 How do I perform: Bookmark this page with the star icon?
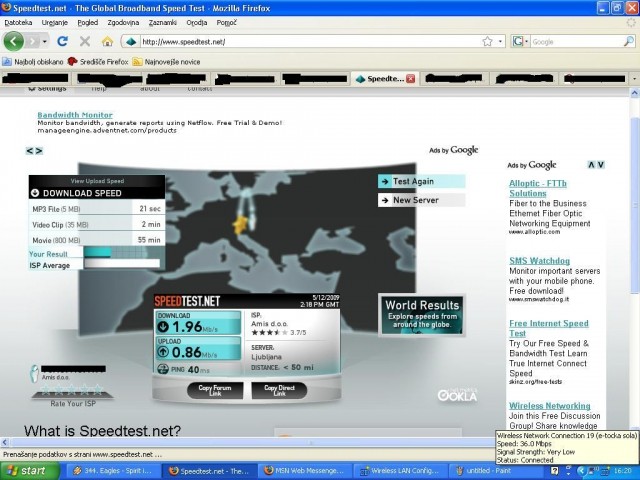(x=487, y=41)
